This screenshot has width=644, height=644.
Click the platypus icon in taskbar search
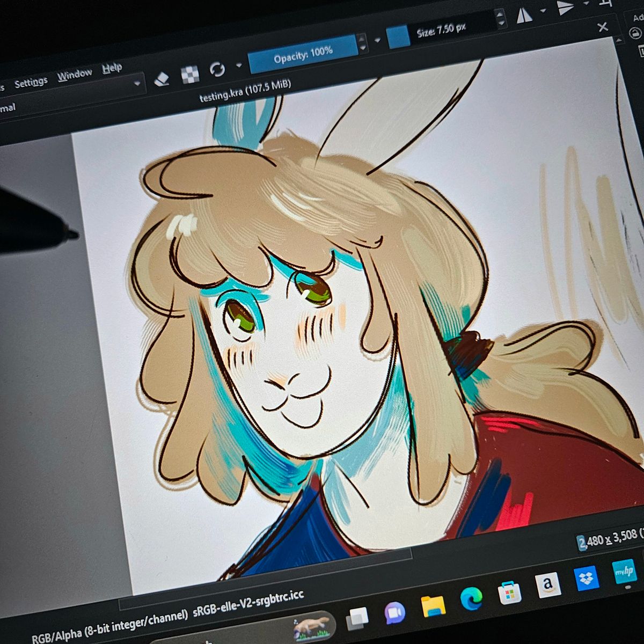point(311,628)
